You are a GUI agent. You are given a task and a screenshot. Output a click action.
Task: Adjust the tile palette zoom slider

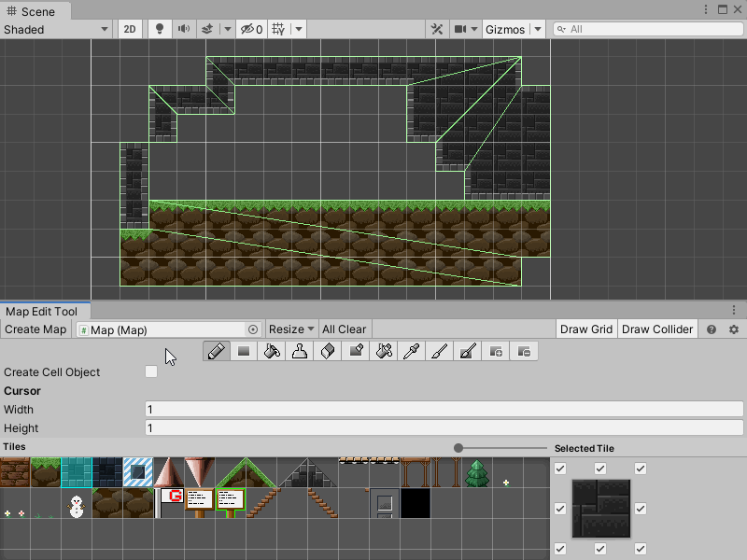coord(458,447)
